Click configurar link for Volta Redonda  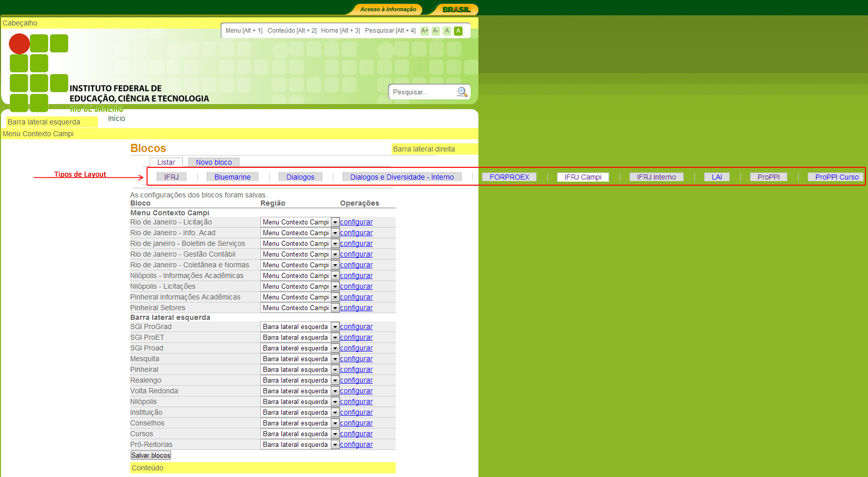click(356, 391)
